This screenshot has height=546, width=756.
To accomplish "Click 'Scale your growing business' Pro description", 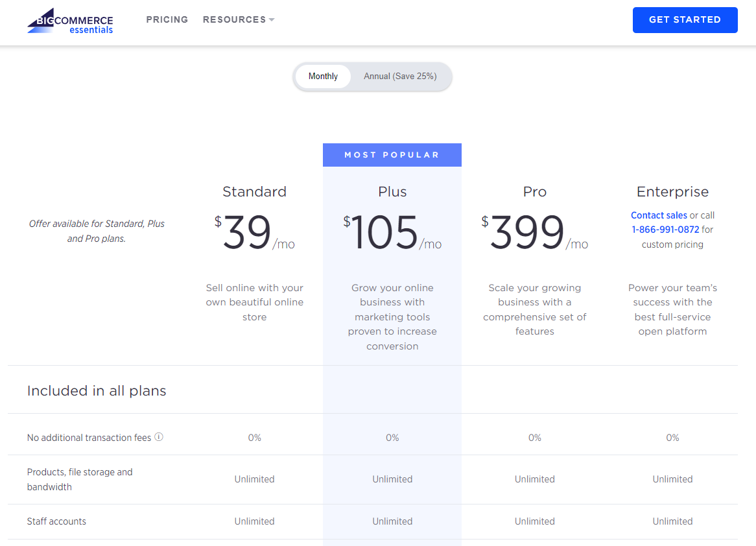I will click(x=535, y=309).
